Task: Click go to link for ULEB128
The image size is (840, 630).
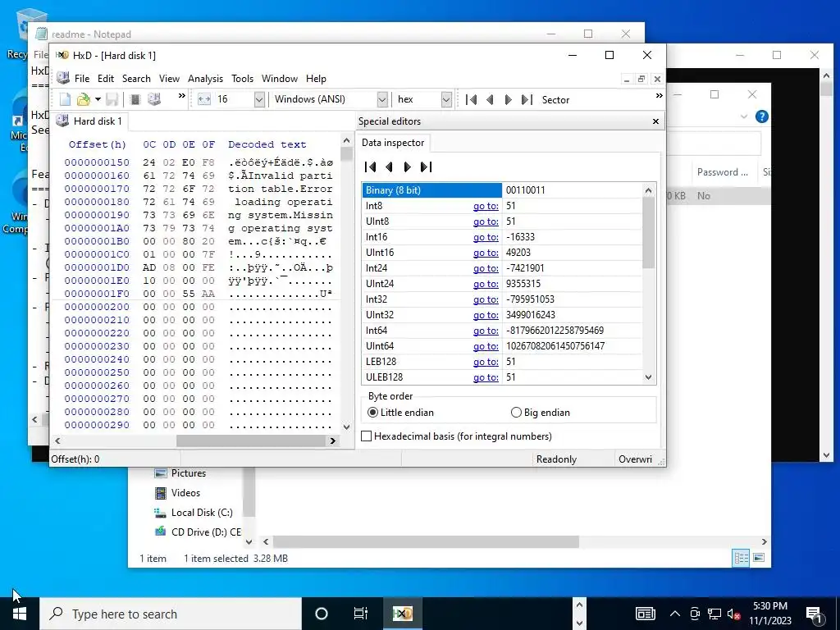Action: tap(486, 377)
